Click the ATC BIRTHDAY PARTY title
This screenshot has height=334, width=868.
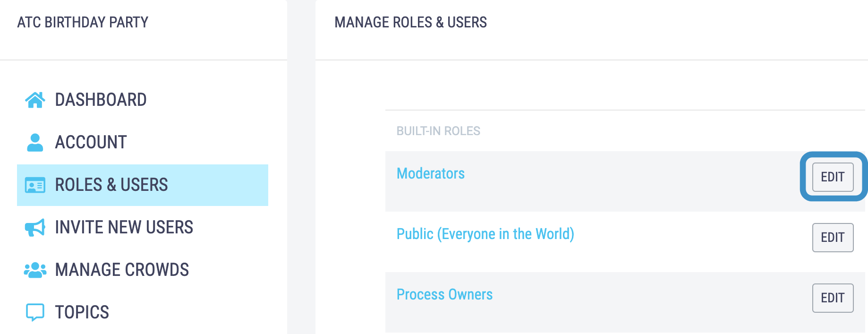click(x=83, y=22)
